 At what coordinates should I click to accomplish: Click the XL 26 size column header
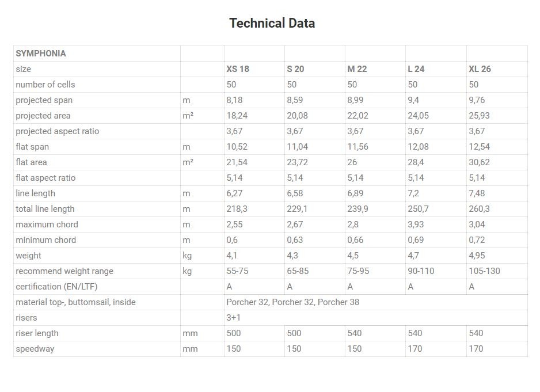pyautogui.click(x=480, y=69)
